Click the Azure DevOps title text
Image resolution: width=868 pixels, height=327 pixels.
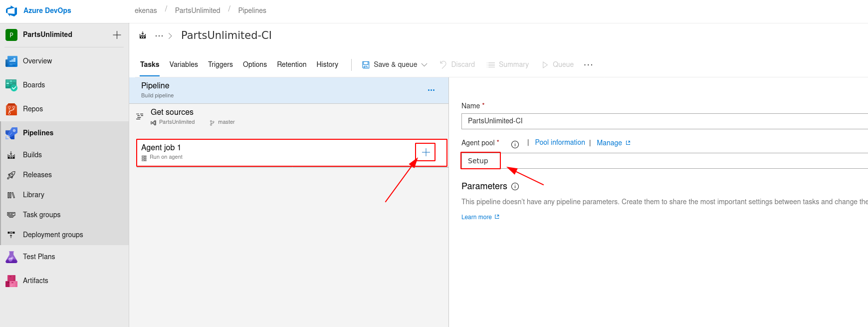pos(47,10)
